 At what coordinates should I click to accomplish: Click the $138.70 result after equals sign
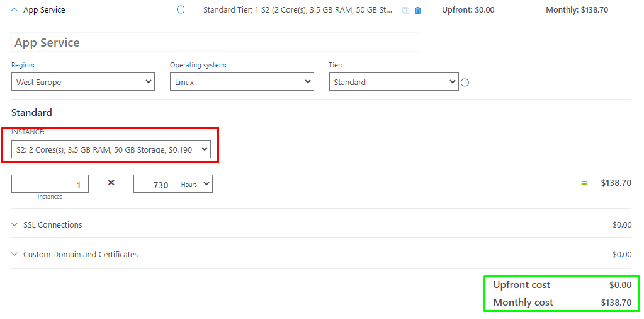pyautogui.click(x=616, y=183)
